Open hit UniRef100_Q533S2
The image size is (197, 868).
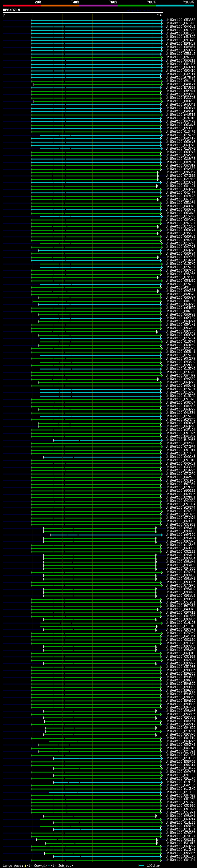click(180, 20)
